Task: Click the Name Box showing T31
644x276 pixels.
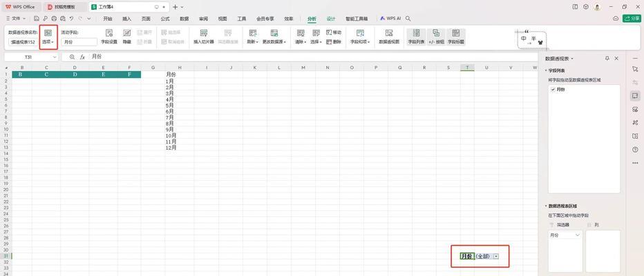Action: coord(31,57)
